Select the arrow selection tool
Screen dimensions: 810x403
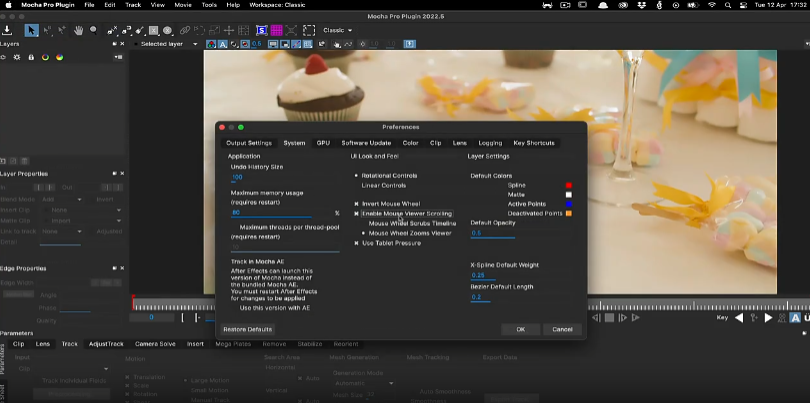point(32,30)
